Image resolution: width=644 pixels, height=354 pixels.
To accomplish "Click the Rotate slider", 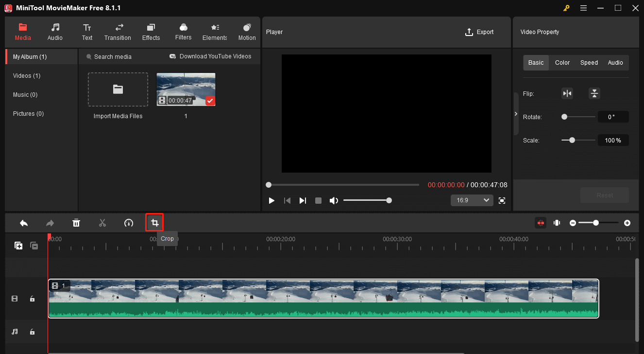I will coord(578,117).
